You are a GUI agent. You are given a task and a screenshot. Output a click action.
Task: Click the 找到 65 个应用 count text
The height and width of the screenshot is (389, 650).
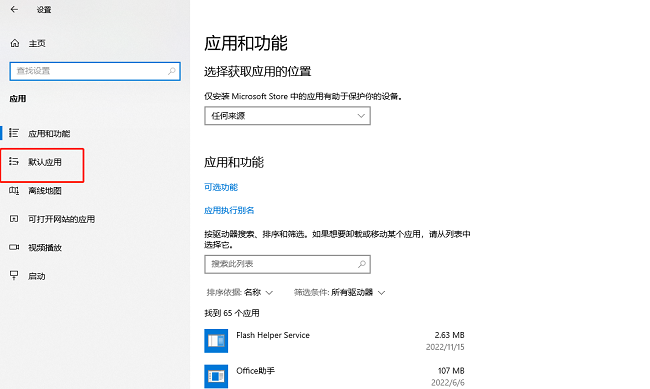pyautogui.click(x=232, y=313)
